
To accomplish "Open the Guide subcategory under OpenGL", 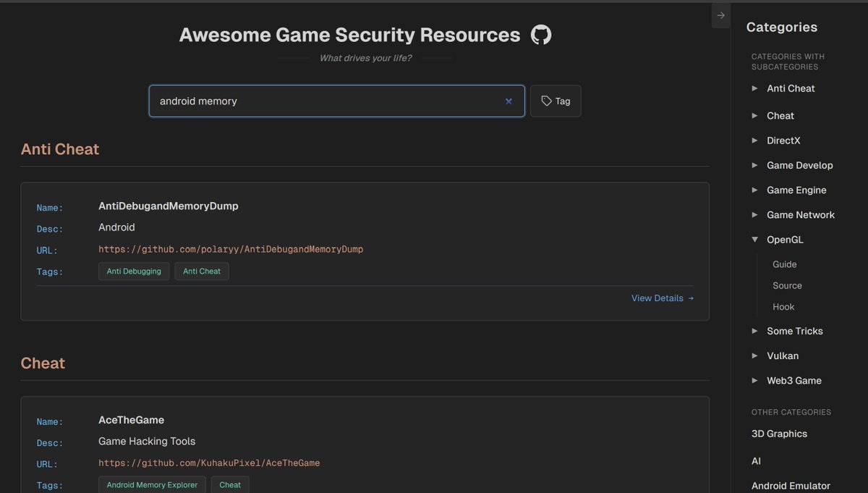I will pyautogui.click(x=785, y=264).
